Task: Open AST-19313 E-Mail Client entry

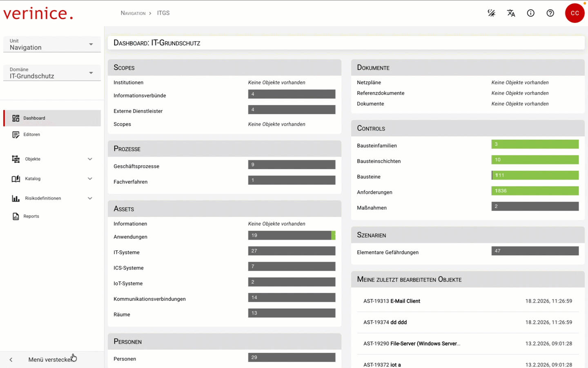Action: (x=468, y=301)
